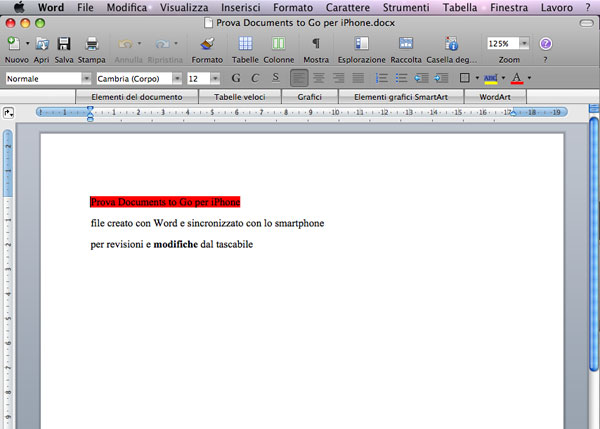The width and height of the screenshot is (600, 429).
Task: Open the 125% zoom dropdown
Action: coord(524,43)
